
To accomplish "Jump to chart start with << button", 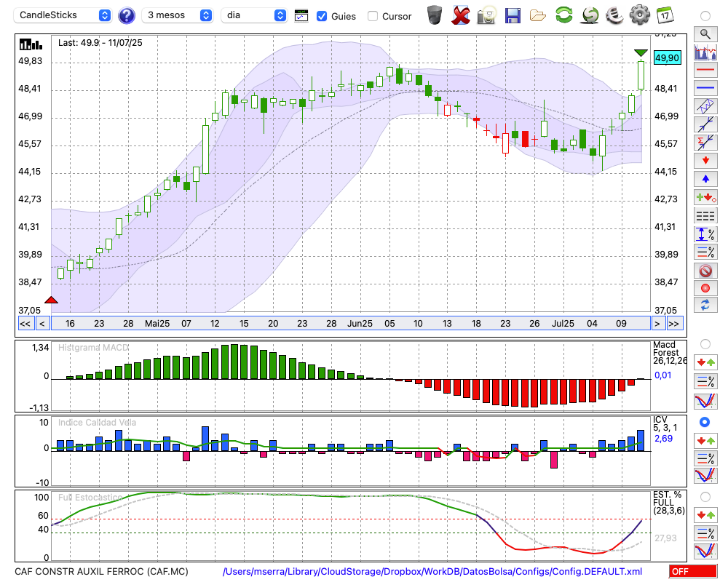I will coord(25,324).
